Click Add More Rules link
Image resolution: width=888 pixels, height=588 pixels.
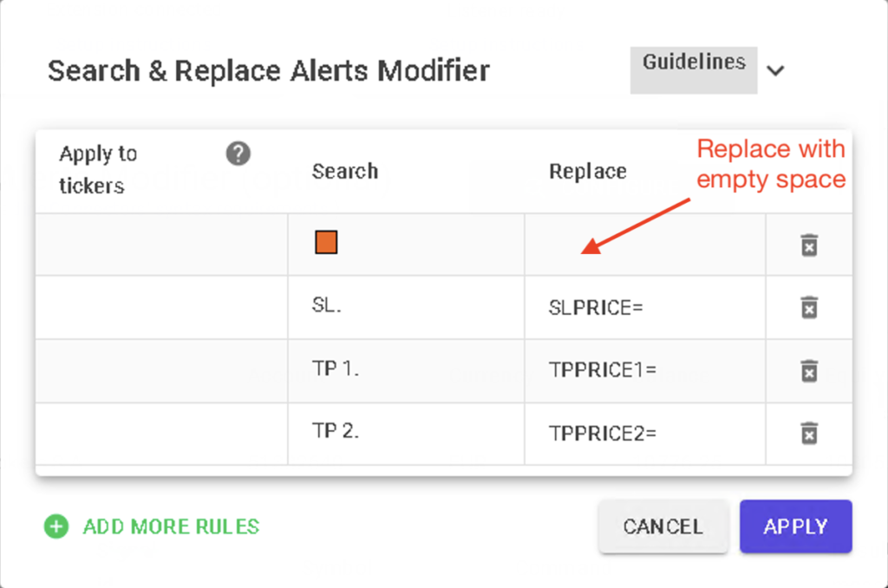[x=171, y=526]
